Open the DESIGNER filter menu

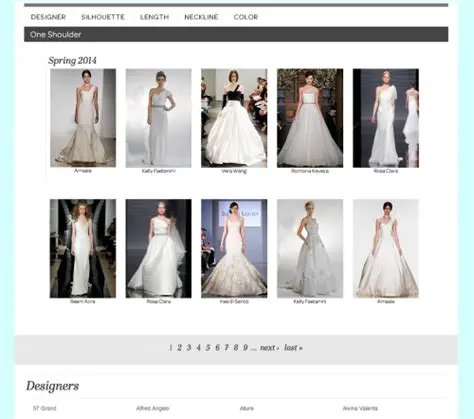pos(48,17)
